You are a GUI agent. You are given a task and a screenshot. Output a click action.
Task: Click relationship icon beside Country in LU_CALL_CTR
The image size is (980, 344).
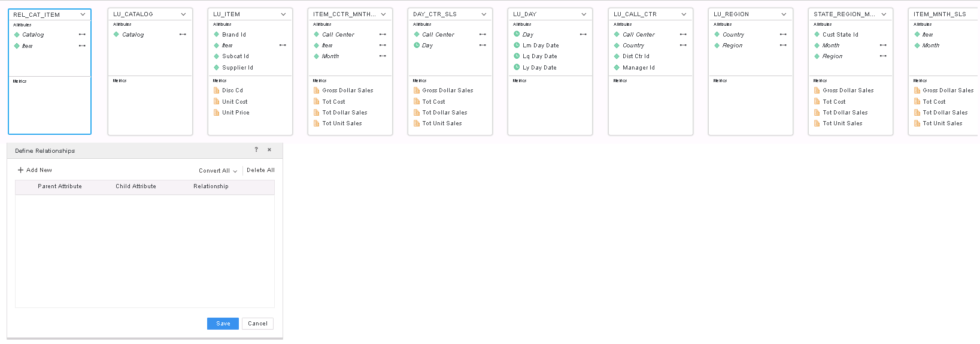(x=683, y=46)
